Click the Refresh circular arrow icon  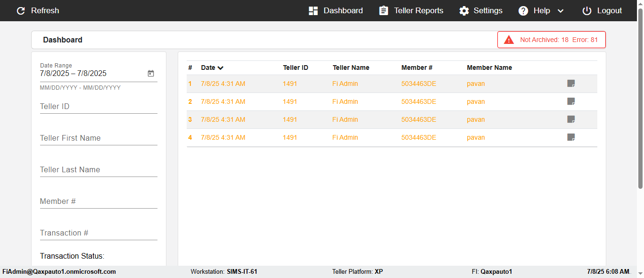coord(21,11)
